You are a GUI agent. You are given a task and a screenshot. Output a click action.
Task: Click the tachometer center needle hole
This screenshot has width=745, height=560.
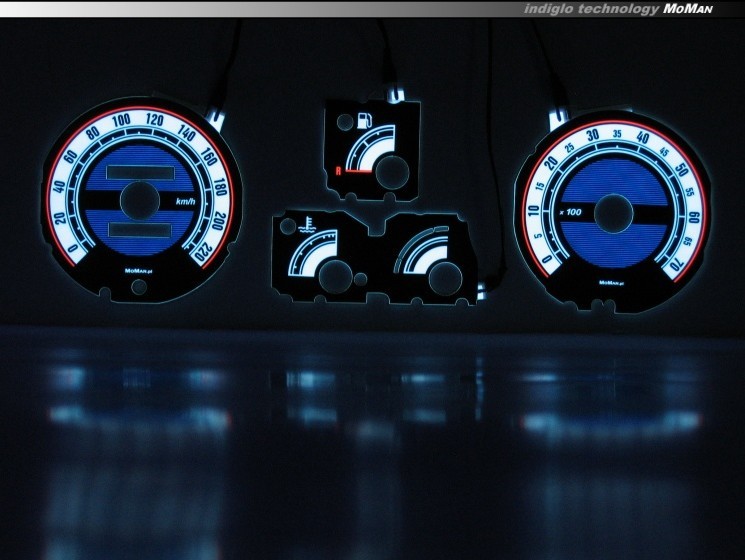coord(611,213)
